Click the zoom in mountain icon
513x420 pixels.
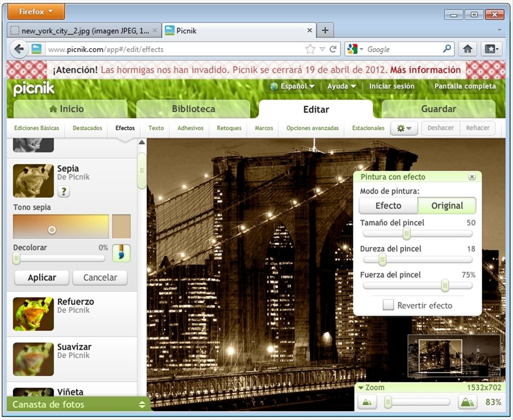[467, 402]
